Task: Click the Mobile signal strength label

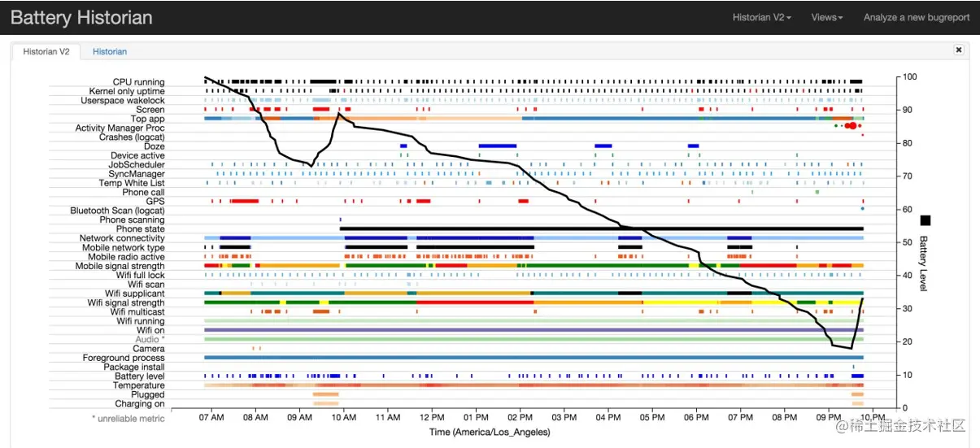Action: (x=120, y=266)
